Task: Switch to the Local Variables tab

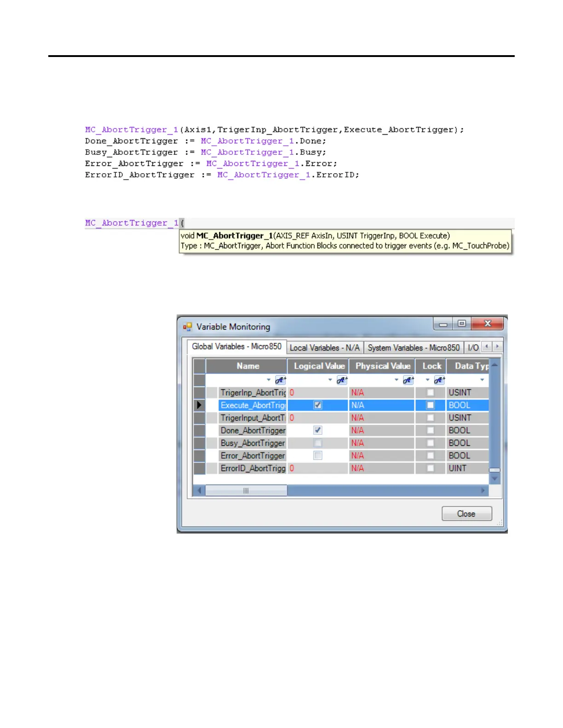Action: click(324, 348)
